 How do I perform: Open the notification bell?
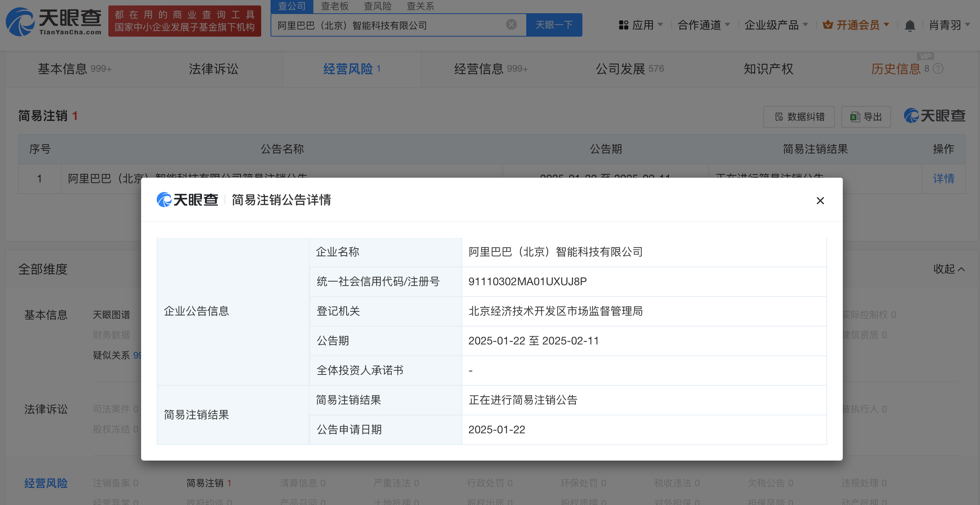[910, 26]
